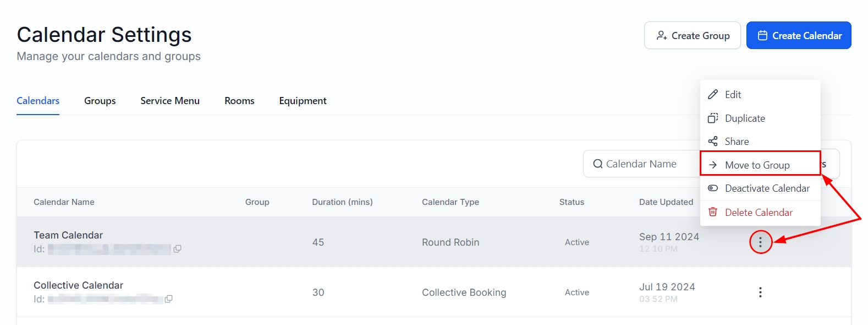The image size is (868, 325).
Task: Click the trash icon for Delete Calendar
Action: pos(713,212)
